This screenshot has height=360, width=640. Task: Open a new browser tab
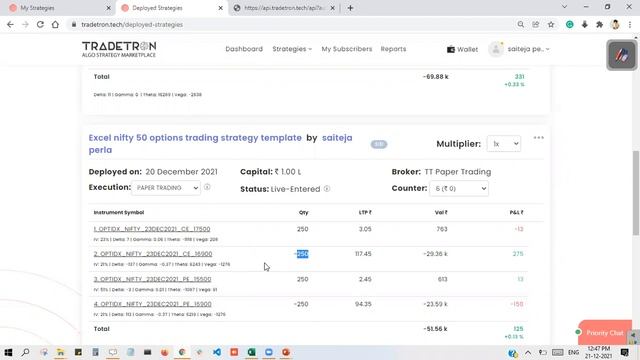350,8
